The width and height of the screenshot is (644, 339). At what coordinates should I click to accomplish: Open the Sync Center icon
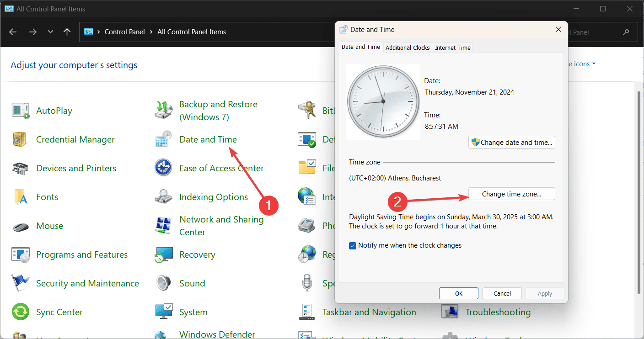pyautogui.click(x=21, y=312)
